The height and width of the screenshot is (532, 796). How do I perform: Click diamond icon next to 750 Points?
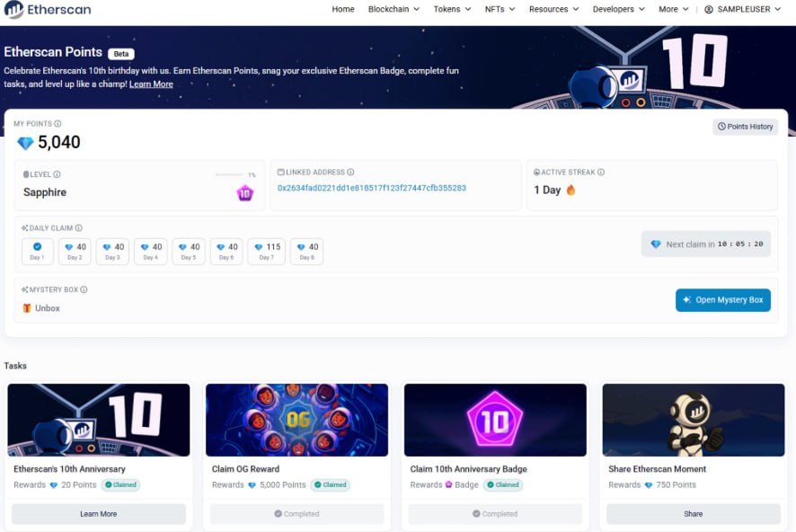649,485
